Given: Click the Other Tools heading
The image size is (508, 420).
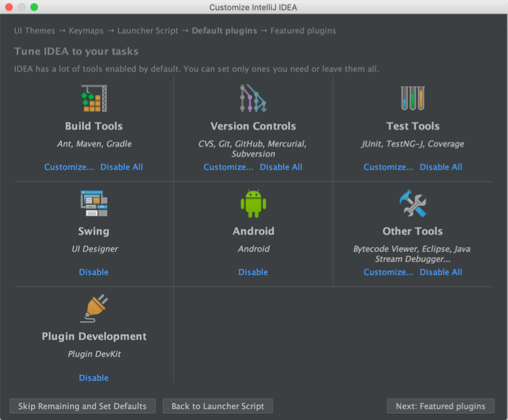Looking at the screenshot, I should (412, 231).
